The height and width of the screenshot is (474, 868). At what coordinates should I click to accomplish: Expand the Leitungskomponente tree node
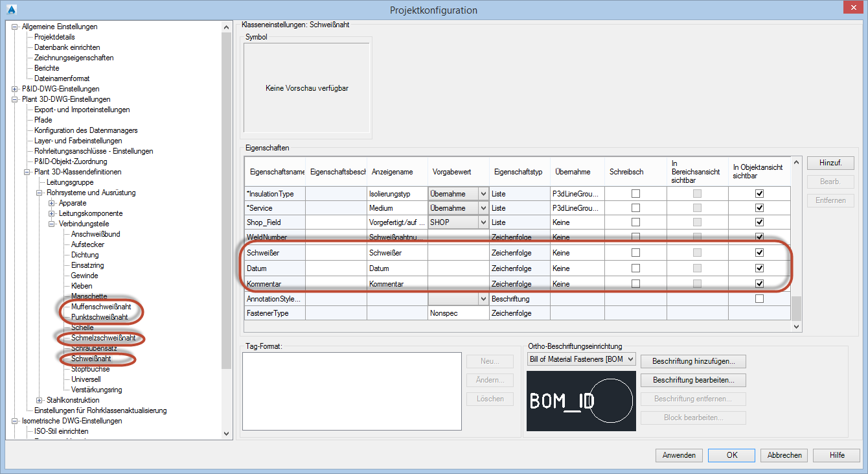click(52, 213)
